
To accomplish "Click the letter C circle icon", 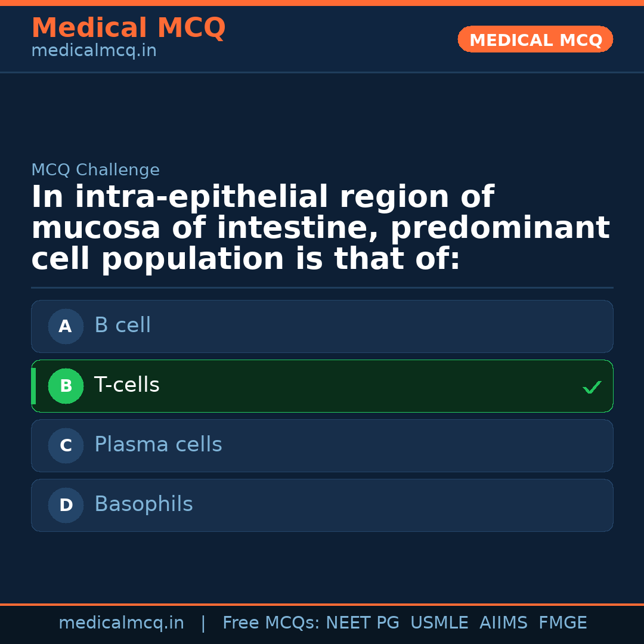I will pyautogui.click(x=66, y=445).
